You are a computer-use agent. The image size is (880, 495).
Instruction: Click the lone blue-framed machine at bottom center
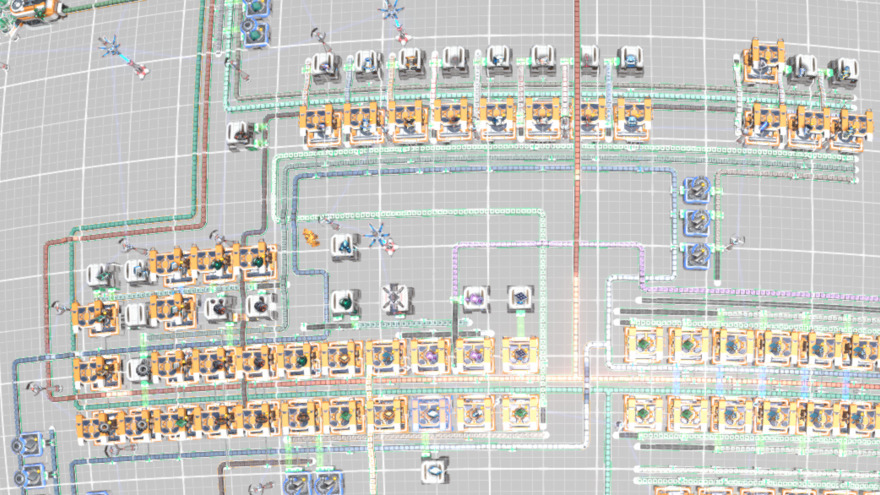click(x=434, y=469)
